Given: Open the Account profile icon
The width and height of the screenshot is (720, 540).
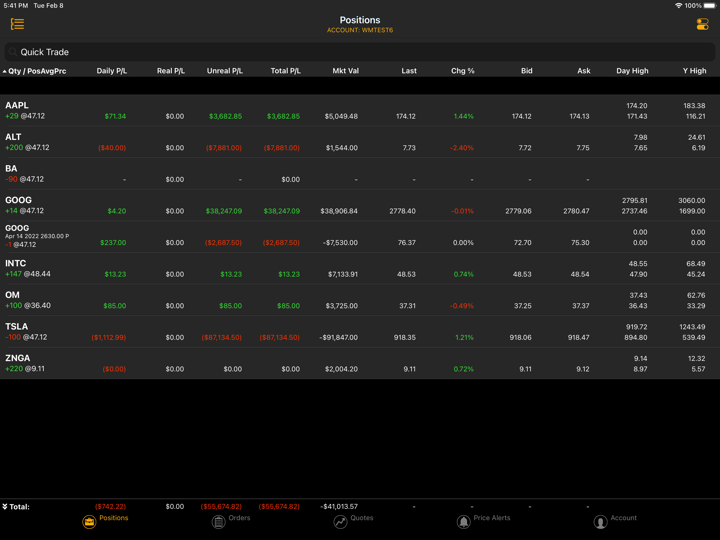Looking at the screenshot, I should [600, 521].
